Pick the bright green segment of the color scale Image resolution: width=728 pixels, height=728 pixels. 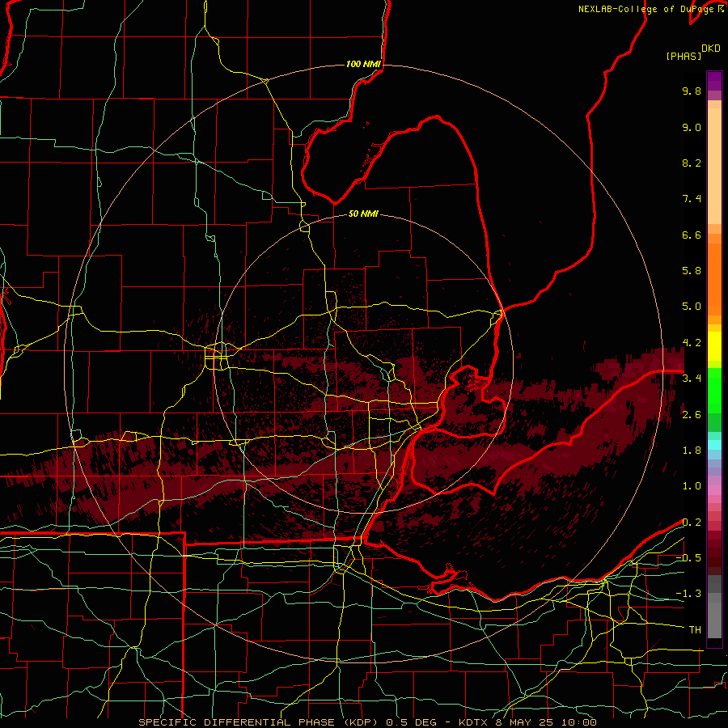click(x=714, y=391)
